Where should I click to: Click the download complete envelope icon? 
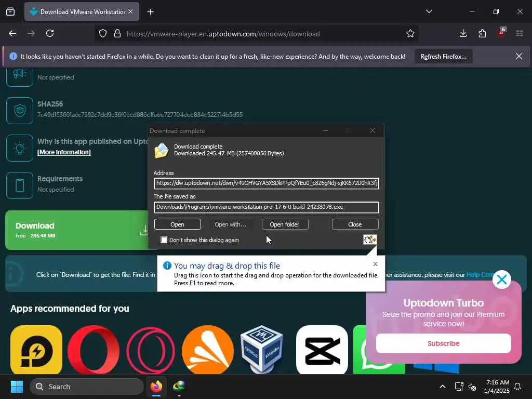point(162,151)
